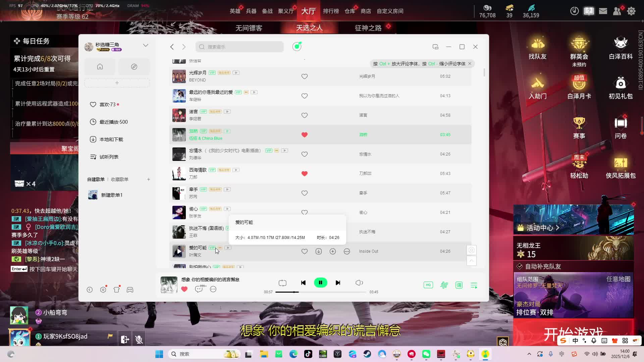The height and width of the screenshot is (362, 644).
Task: Open comments for the playing song
Action: [x=199, y=289]
